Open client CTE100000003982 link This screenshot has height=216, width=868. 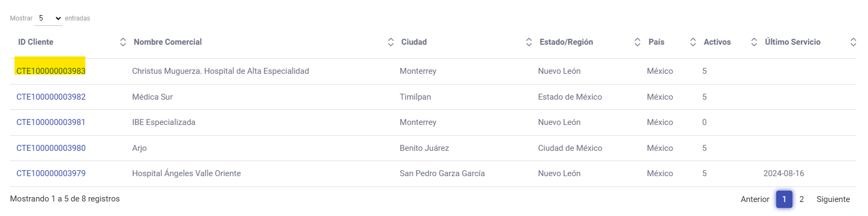click(x=51, y=97)
